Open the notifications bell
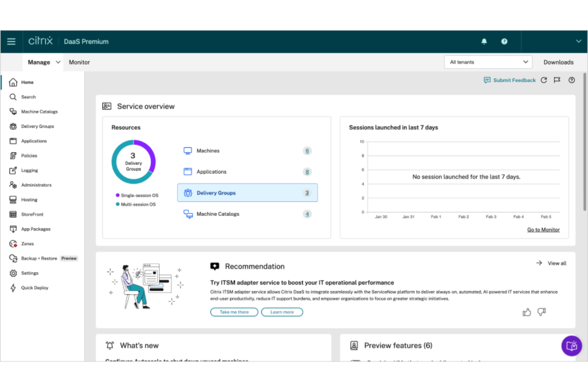The height and width of the screenshot is (392, 588). (484, 41)
